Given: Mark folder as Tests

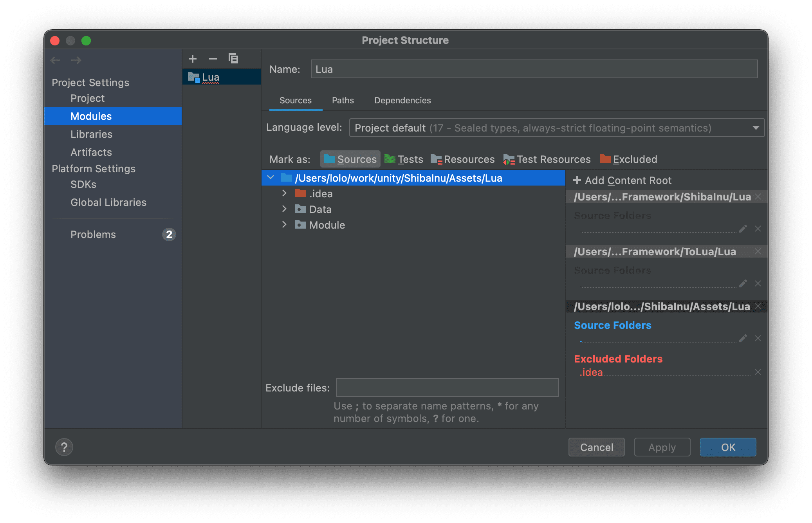Looking at the screenshot, I should (x=404, y=159).
